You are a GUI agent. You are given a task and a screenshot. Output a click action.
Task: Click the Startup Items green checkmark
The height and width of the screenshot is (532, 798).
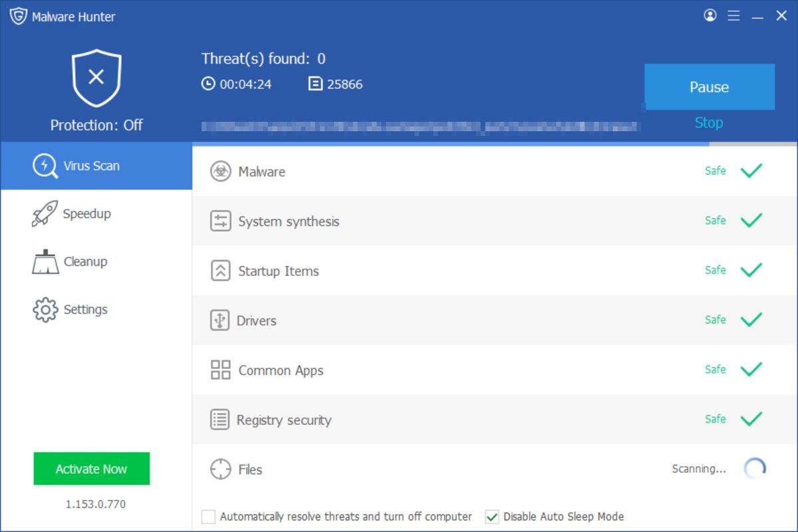(751, 270)
